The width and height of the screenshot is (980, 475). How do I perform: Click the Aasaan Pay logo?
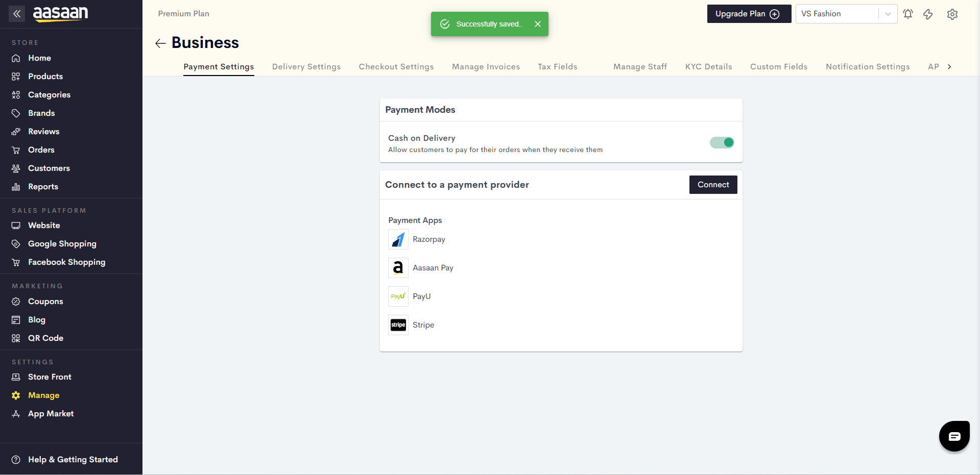coord(398,268)
